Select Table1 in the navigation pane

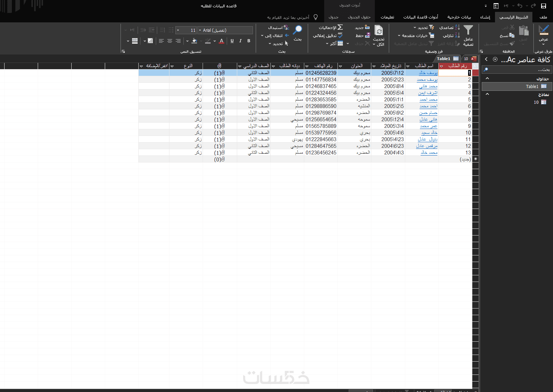click(517, 86)
